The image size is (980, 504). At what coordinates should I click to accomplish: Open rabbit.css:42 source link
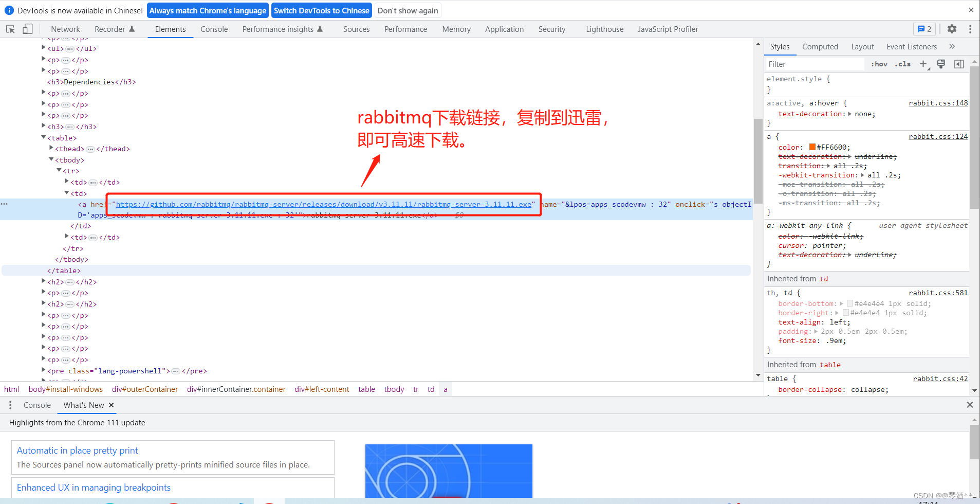940,379
